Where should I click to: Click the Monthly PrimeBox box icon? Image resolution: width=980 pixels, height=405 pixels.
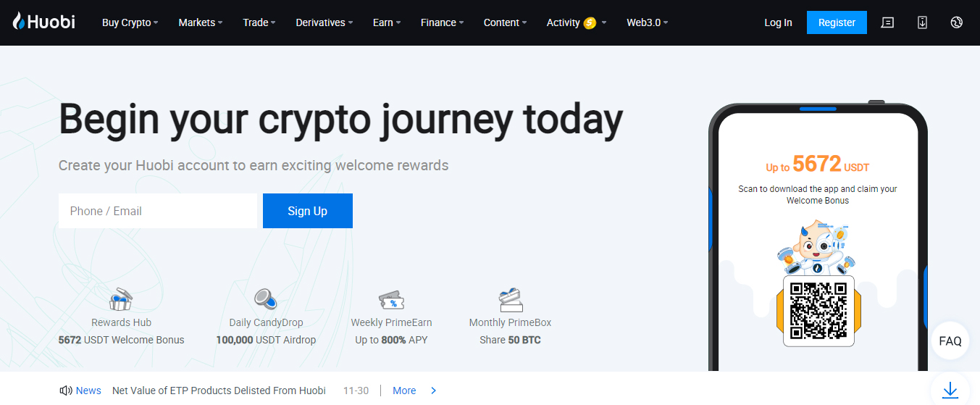coord(510,299)
